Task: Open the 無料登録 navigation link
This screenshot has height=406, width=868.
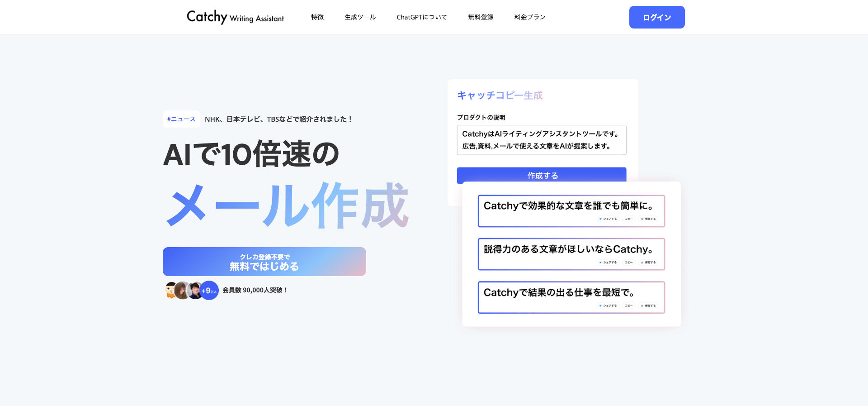Action: tap(481, 17)
